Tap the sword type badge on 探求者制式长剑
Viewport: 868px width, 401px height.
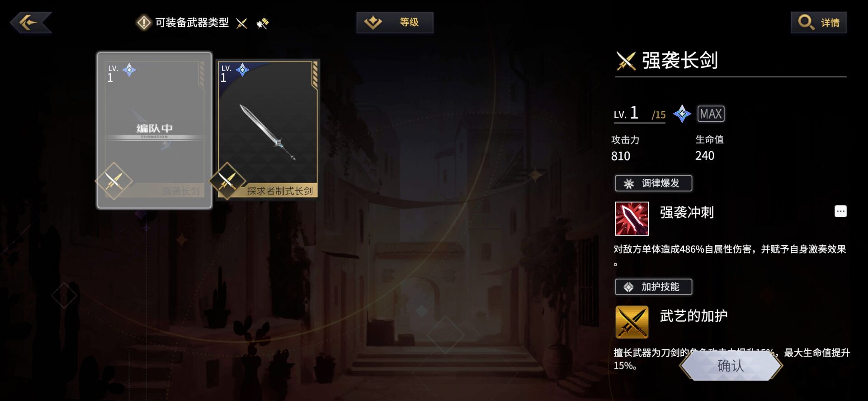pos(227,181)
